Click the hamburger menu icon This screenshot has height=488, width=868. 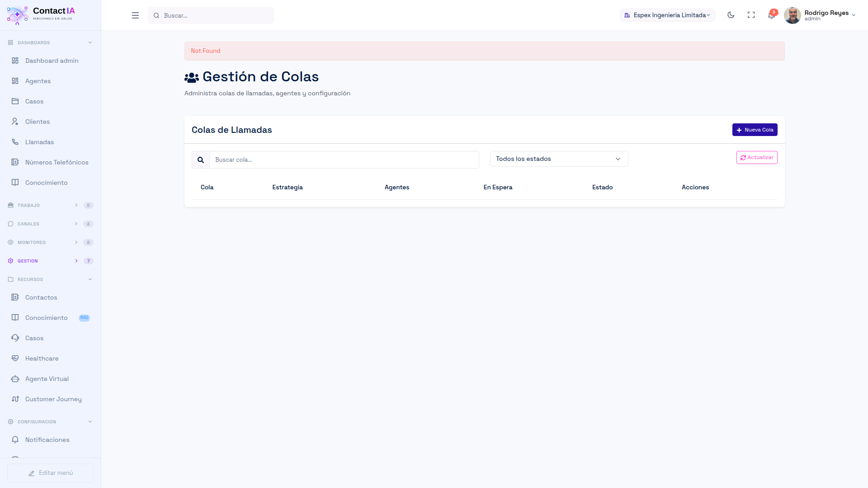click(135, 15)
